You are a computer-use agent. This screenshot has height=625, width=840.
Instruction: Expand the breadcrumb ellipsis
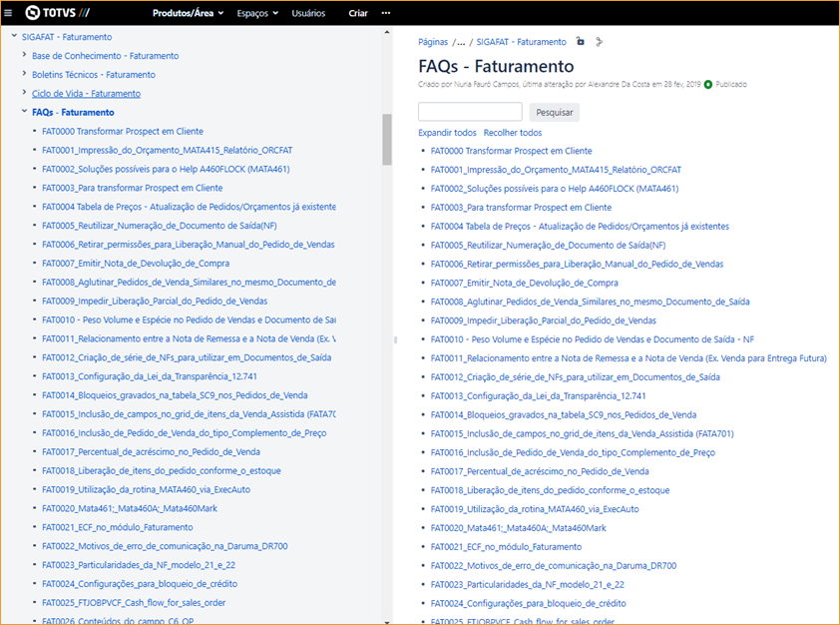(x=461, y=42)
